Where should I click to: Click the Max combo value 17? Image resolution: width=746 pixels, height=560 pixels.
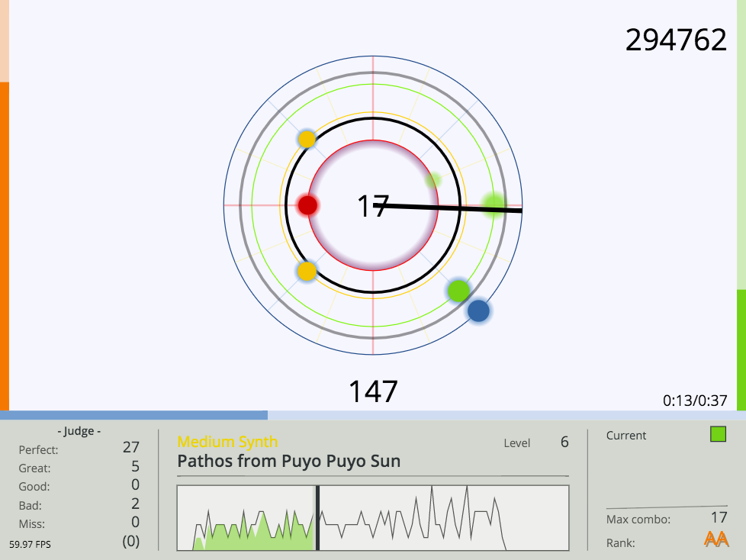719,517
